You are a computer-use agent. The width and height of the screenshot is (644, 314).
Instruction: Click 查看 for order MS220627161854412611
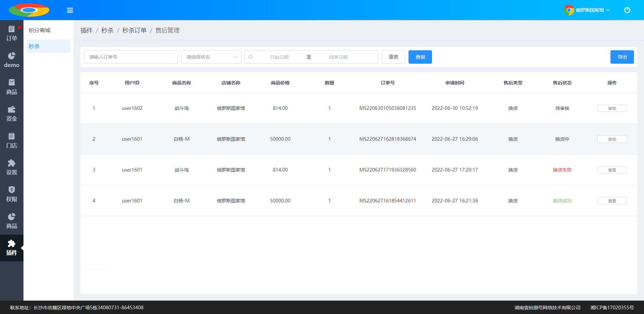pyautogui.click(x=612, y=201)
